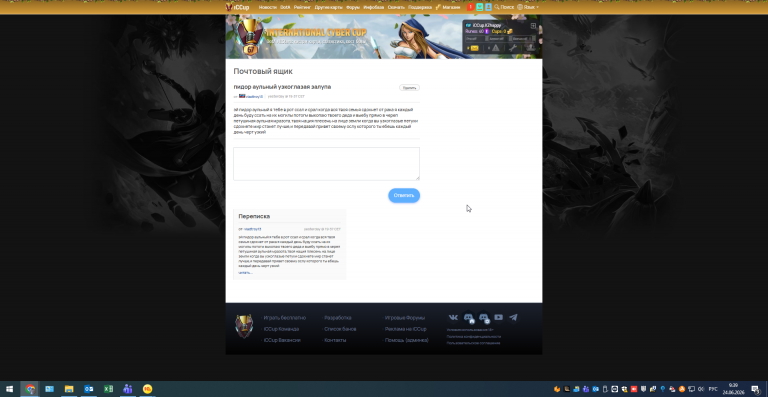Open the iCCup.KZhappy profile name
768x397 pixels.
(486, 25)
